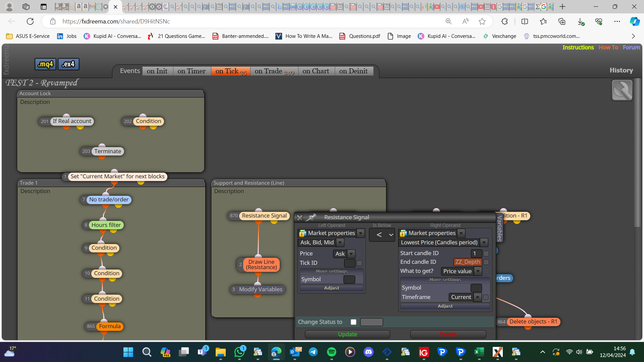Click the red Delete button

point(448,335)
